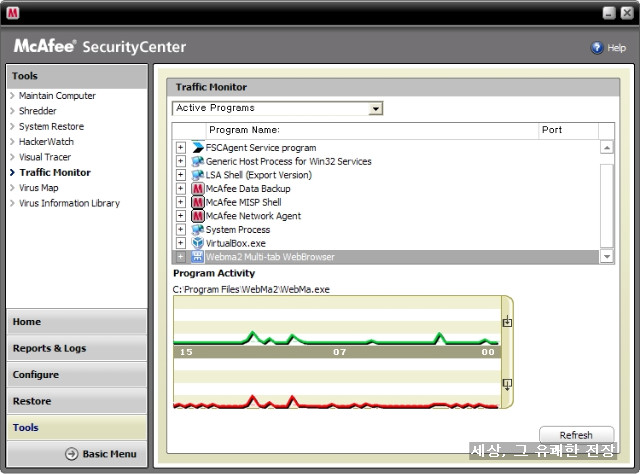Select VirtualBox.exe row text
Viewport: 640px width, 474px height.
tap(236, 243)
